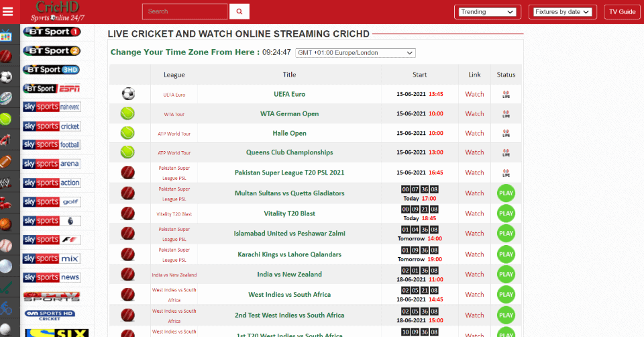Select the cricket ball sidebar icon
This screenshot has width=644, height=337.
coord(6,56)
